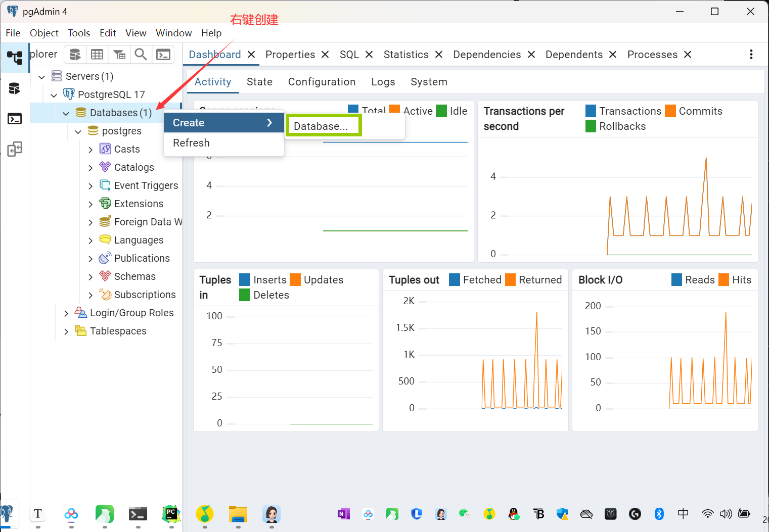The image size is (769, 532).
Task: Click the PostgreSQL 17 elephant server icon
Action: coord(69,94)
